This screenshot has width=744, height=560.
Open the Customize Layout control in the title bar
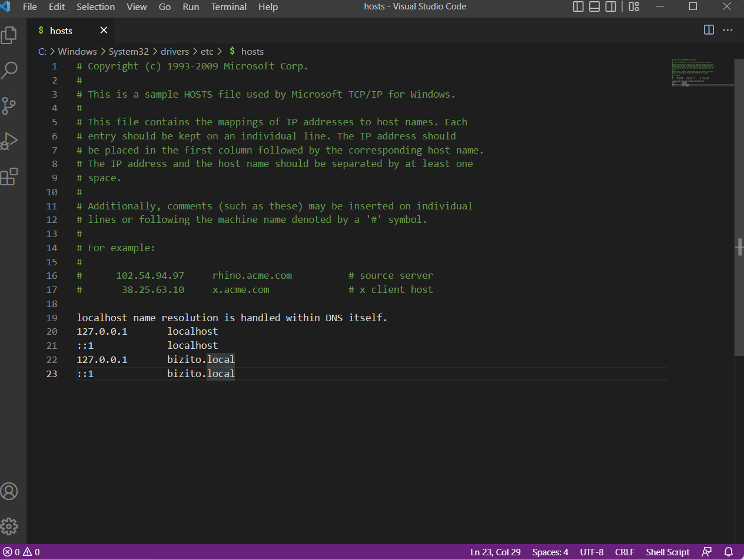click(x=634, y=7)
